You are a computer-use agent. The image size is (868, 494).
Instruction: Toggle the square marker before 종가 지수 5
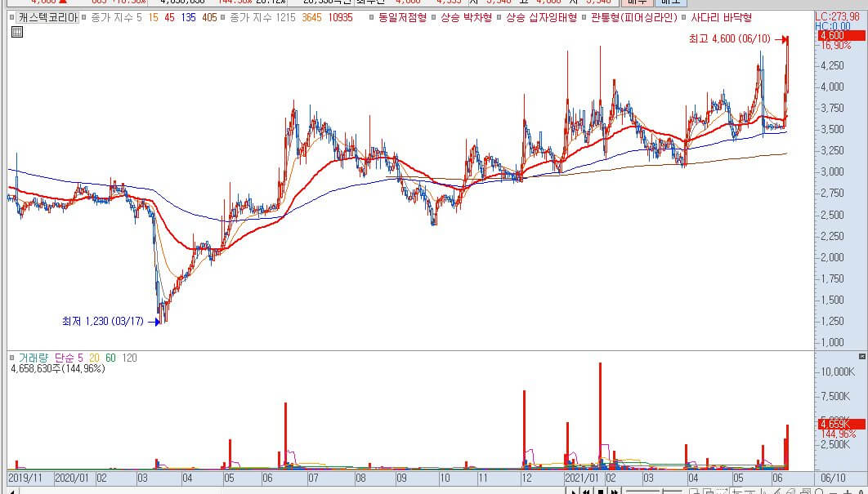coord(83,18)
